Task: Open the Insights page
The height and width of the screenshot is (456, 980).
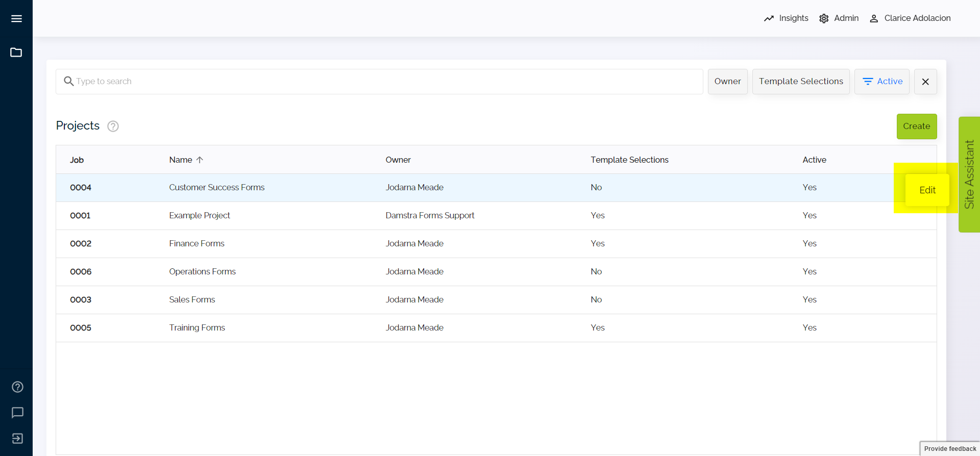Action: pos(786,18)
